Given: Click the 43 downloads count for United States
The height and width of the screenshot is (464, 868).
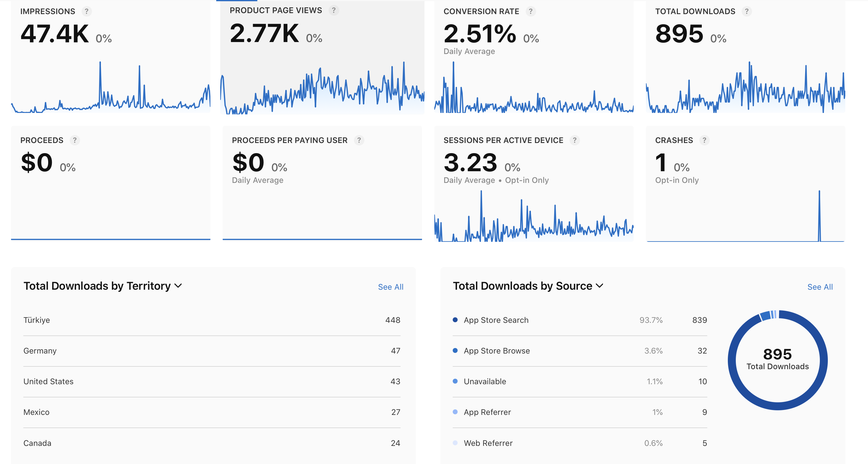Looking at the screenshot, I should [395, 382].
